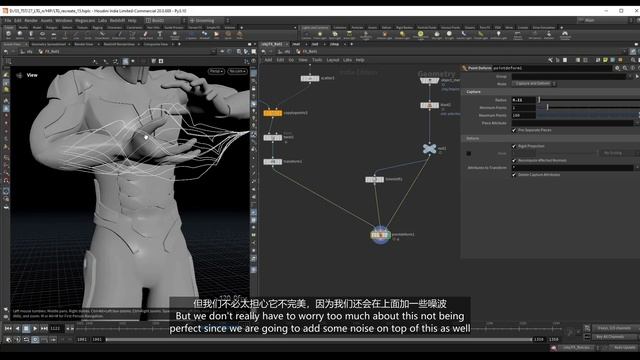Click the Radius value field
640x360 pixels.
click(524, 100)
